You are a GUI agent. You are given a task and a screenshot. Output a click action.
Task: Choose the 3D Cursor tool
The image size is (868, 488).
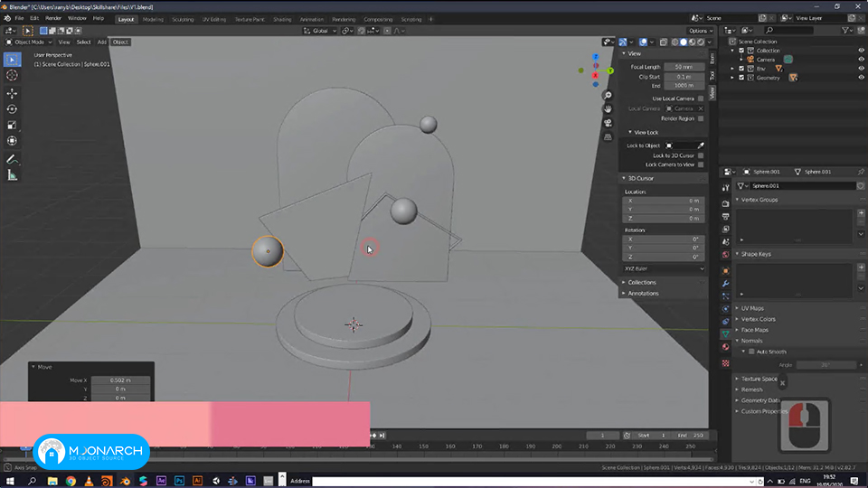coord(12,75)
